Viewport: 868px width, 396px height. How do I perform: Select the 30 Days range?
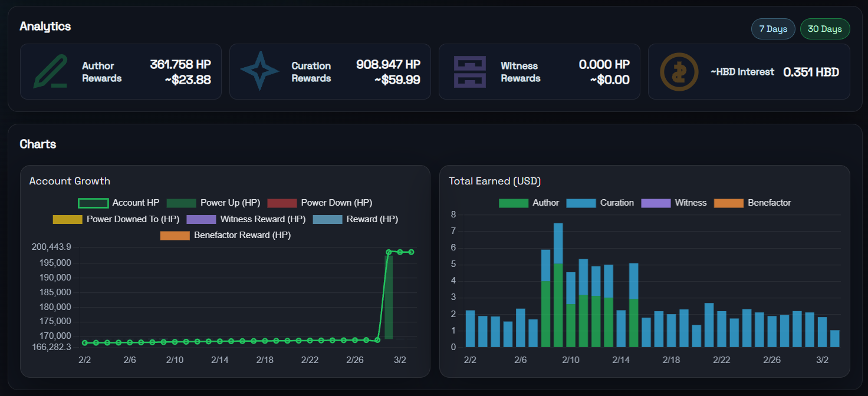click(x=824, y=29)
